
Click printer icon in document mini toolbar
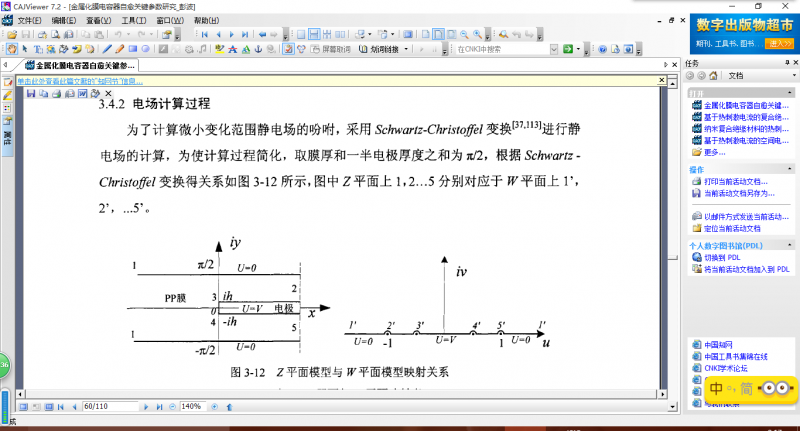[57, 93]
